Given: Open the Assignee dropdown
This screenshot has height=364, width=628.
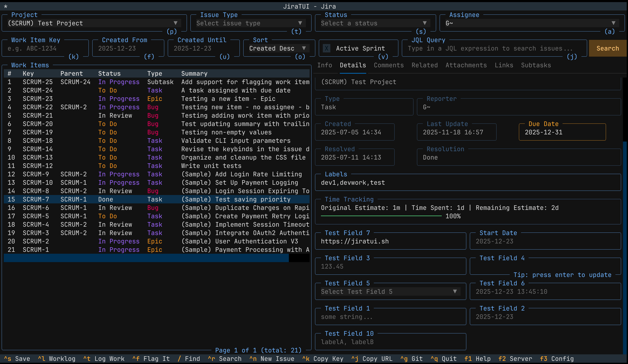Looking at the screenshot, I should coord(532,23).
